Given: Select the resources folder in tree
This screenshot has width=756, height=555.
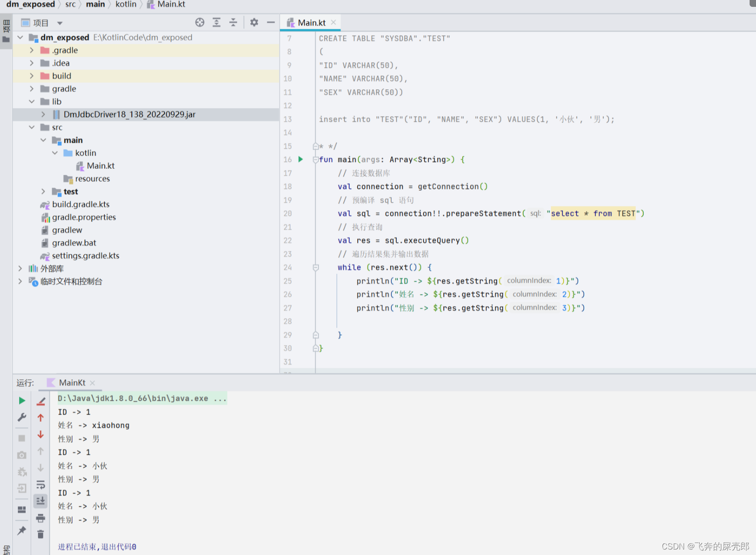Looking at the screenshot, I should tap(92, 178).
